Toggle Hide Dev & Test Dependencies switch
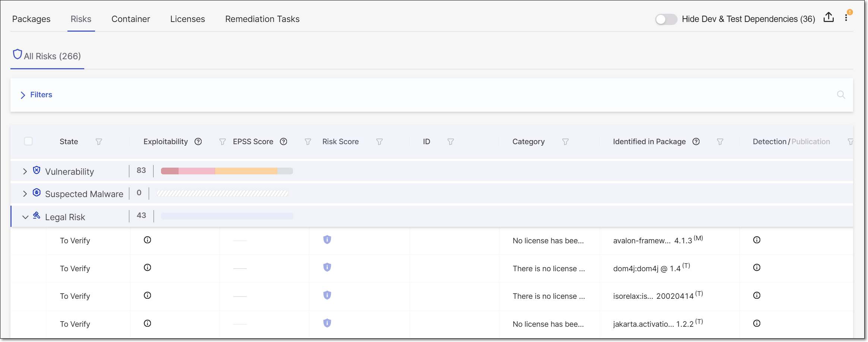868x342 pixels. (x=666, y=19)
